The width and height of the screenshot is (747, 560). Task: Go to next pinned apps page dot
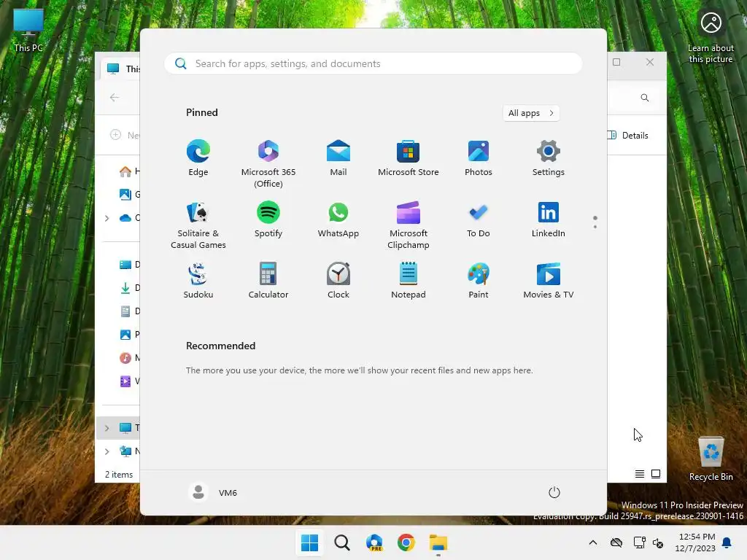pos(595,227)
